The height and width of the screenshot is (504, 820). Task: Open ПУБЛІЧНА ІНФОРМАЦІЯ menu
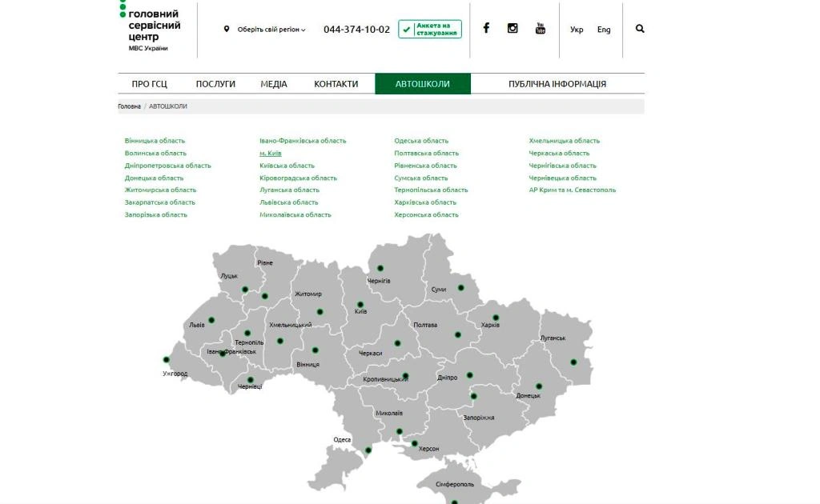coord(557,84)
